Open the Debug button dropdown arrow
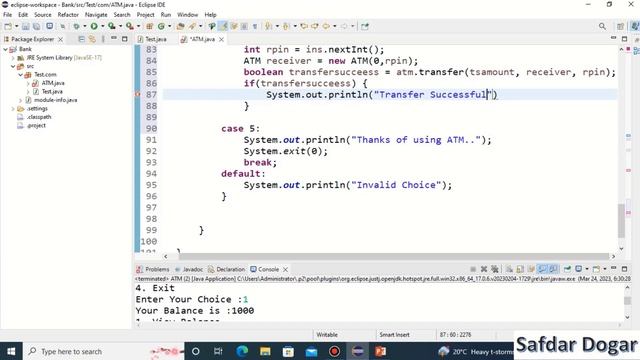640x360 pixels. pyautogui.click(x=84, y=26)
